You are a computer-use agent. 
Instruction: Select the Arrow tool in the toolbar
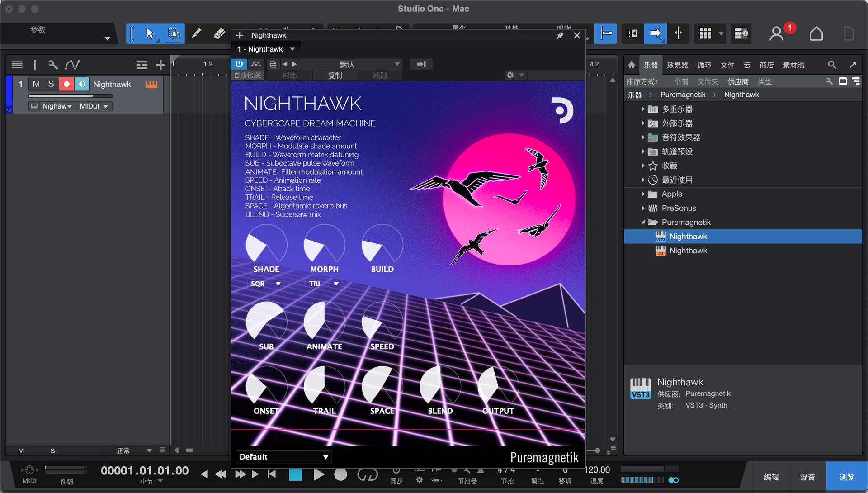click(x=150, y=34)
